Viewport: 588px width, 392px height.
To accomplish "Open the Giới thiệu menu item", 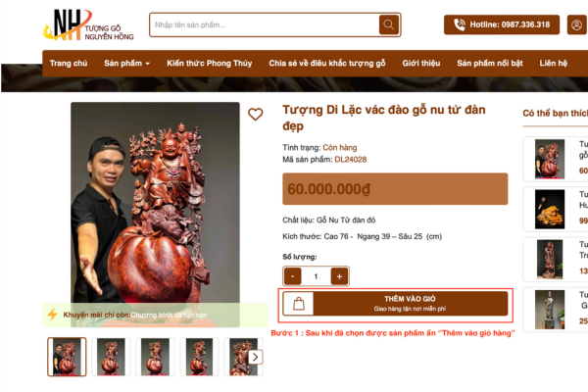I will click(421, 63).
